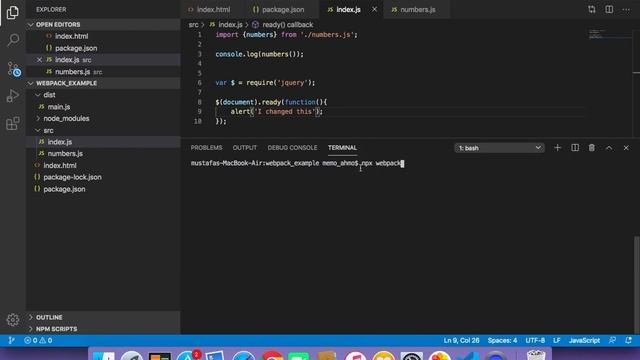Image resolution: width=640 pixels, height=360 pixels.
Task: Click the terminal scrollbar thumb
Action: (637, 284)
